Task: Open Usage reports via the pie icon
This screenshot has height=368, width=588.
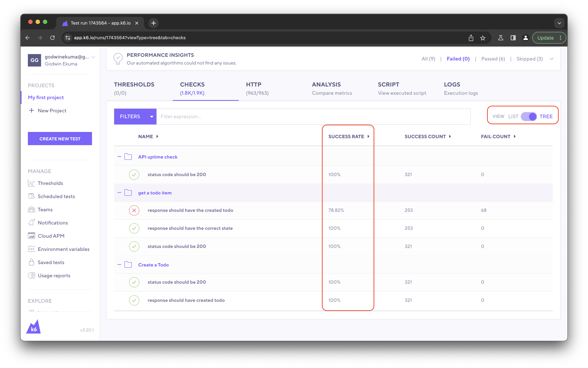Action: pos(32,275)
